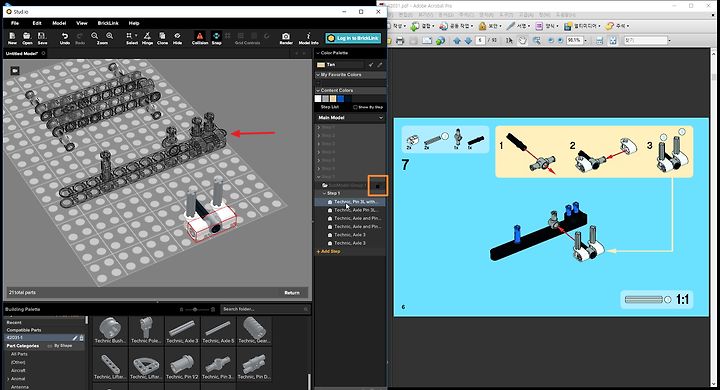Go to next page in Acrobat
The width and height of the screenshot is (720, 390).
pyautogui.click(x=468, y=40)
